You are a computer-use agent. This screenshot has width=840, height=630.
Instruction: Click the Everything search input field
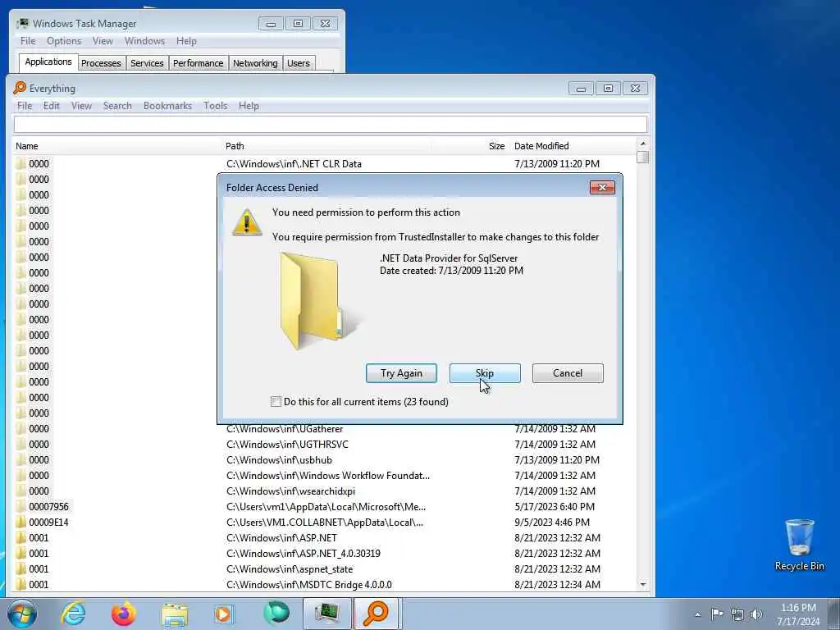click(x=331, y=125)
